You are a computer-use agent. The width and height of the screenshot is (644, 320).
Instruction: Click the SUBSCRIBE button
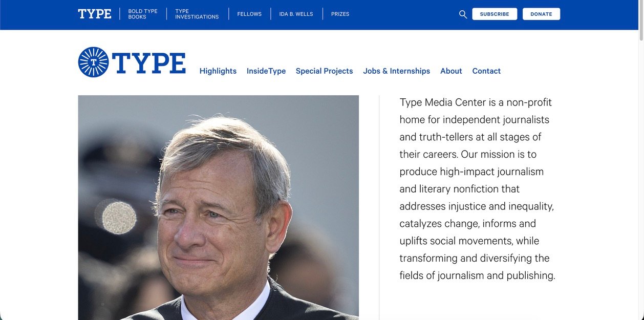[x=494, y=14]
